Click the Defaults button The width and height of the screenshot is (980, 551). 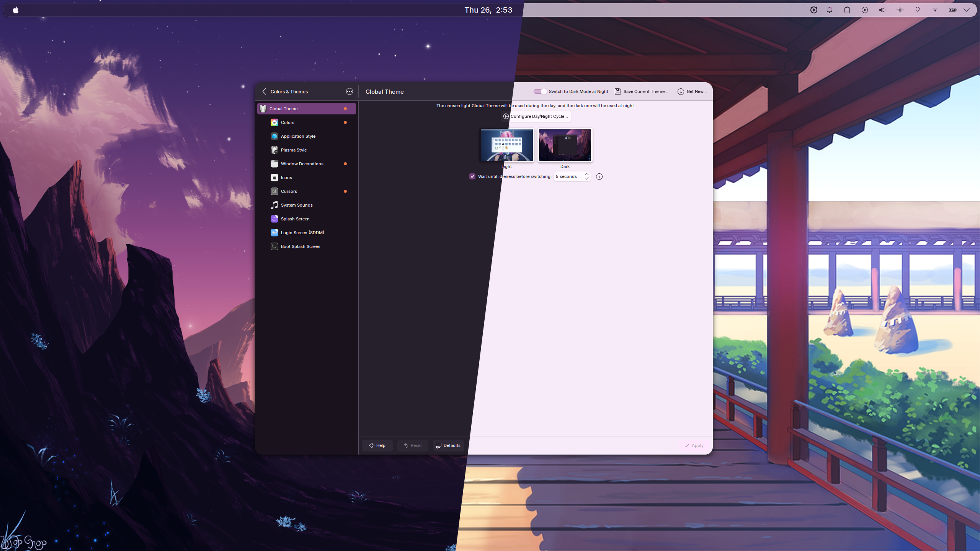pos(448,445)
